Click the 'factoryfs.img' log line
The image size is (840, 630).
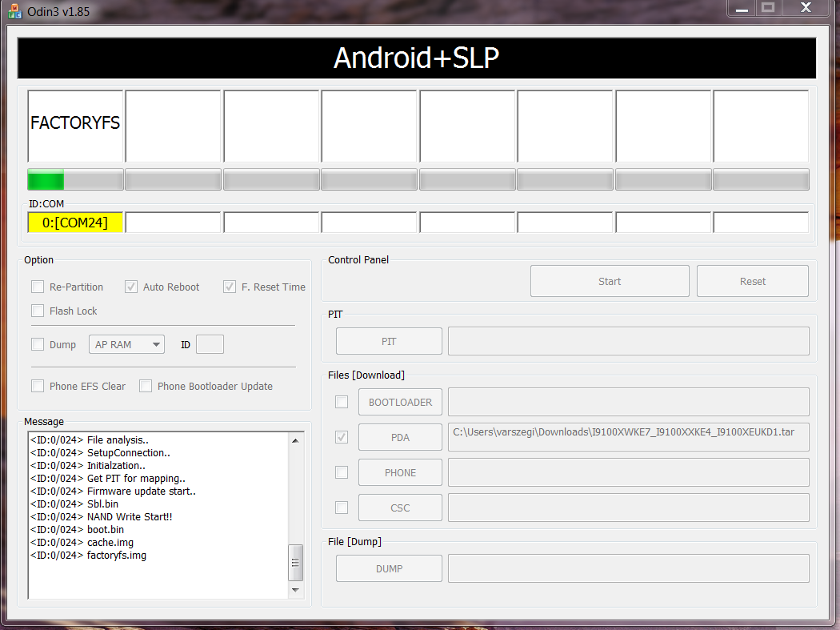88,556
